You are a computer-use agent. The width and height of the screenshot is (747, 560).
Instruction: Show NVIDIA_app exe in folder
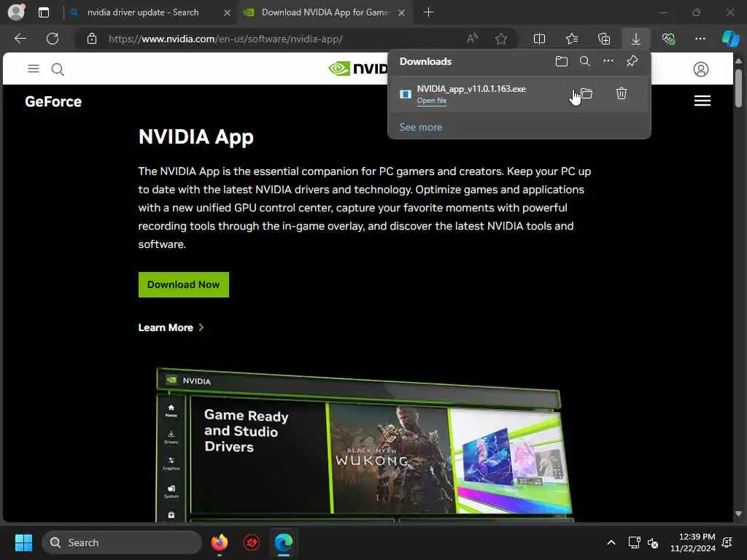[x=587, y=93]
